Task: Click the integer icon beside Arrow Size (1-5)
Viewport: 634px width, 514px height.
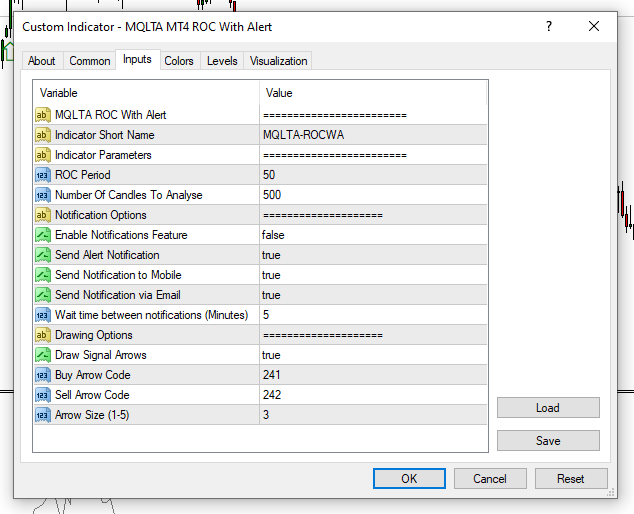Action: pyautogui.click(x=43, y=415)
